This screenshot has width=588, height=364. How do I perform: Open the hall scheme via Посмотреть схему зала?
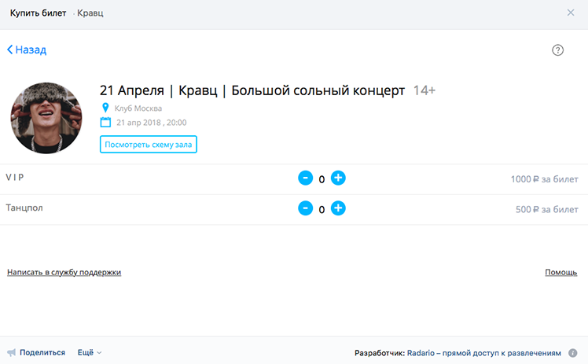[x=148, y=145]
